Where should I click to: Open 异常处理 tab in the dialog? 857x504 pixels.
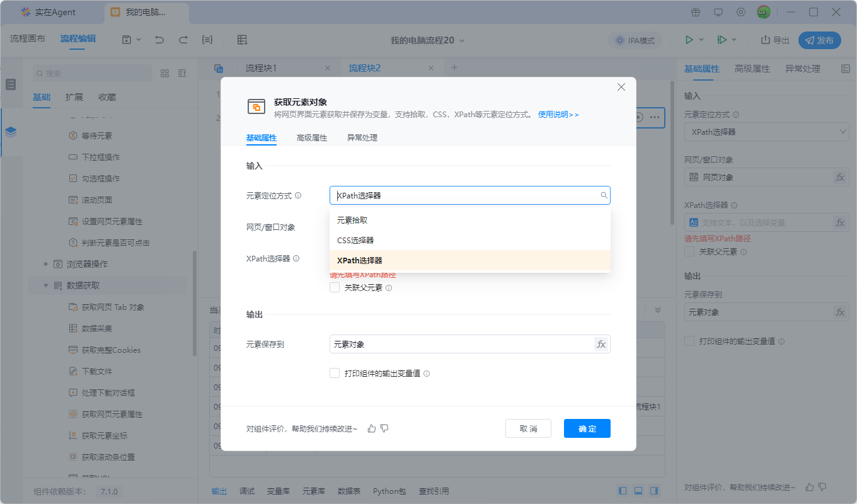(362, 137)
